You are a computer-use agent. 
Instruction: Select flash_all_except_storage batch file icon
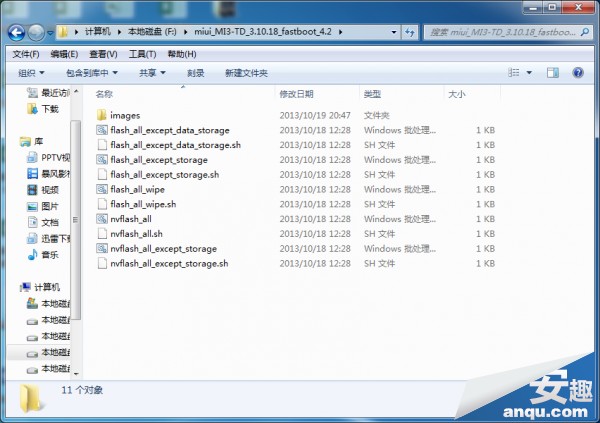[102, 160]
